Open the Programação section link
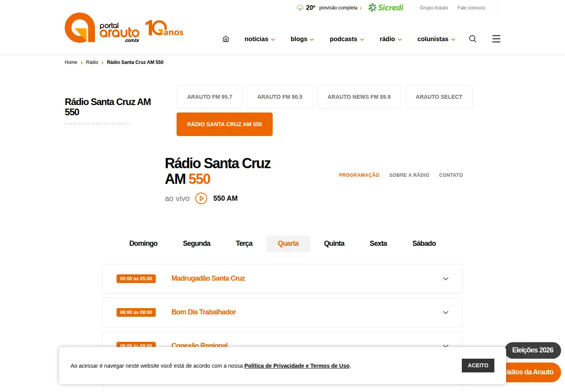 tap(359, 175)
